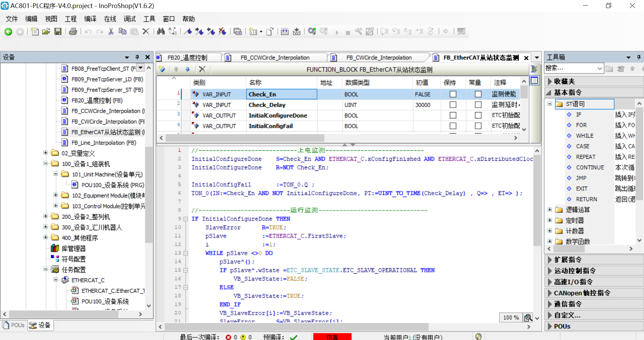The height and width of the screenshot is (340, 644).
Task: Open project folder icon
Action: pyautogui.click(x=46, y=32)
